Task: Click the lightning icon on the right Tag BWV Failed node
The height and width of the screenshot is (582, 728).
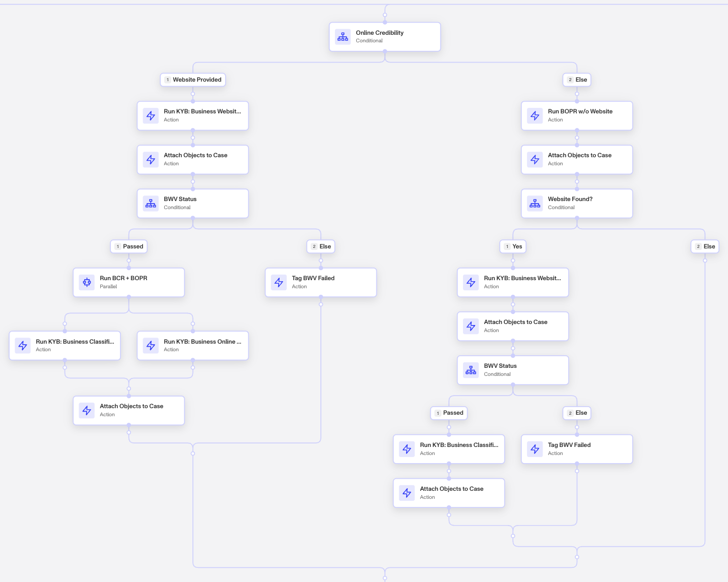Action: tap(535, 449)
